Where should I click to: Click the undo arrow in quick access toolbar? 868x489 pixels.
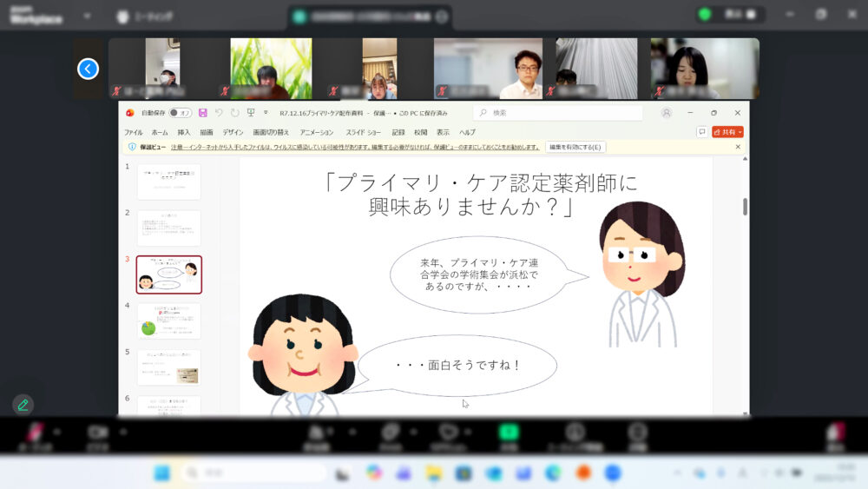click(x=220, y=113)
